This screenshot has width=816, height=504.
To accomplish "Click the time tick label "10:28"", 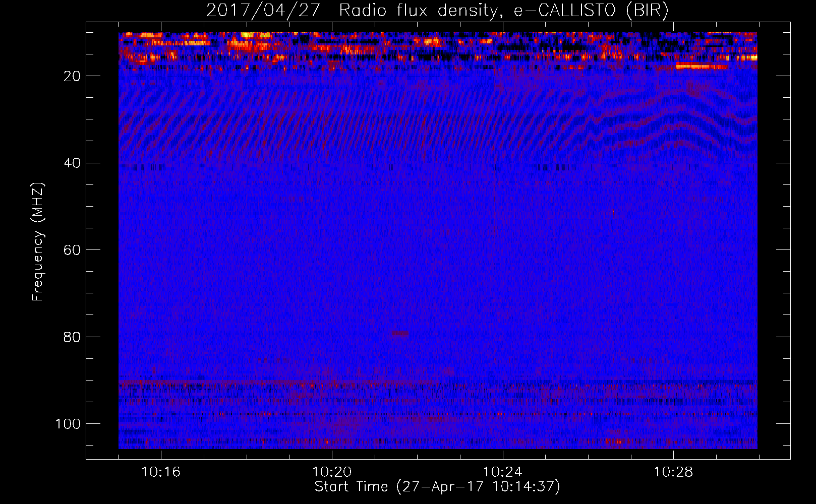I will click(x=674, y=472).
